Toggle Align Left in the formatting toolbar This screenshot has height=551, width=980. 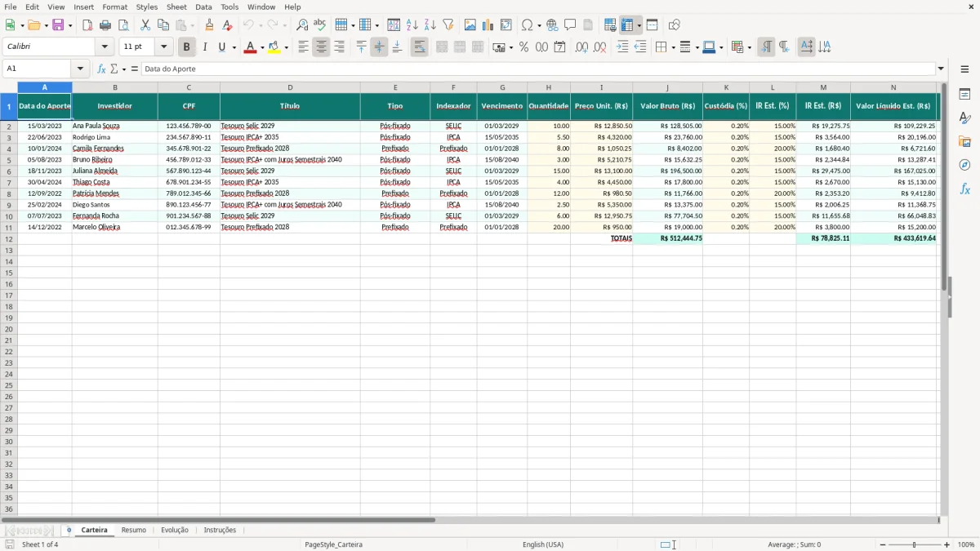click(303, 47)
